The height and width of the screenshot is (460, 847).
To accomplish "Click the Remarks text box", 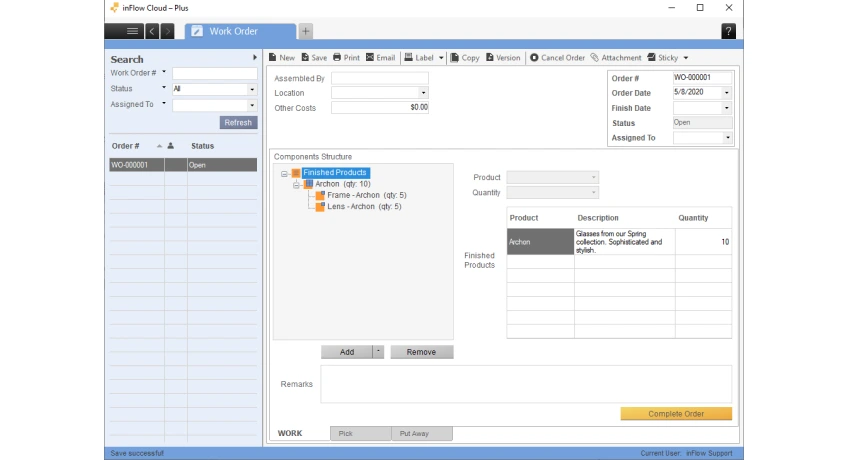I will click(x=526, y=384).
